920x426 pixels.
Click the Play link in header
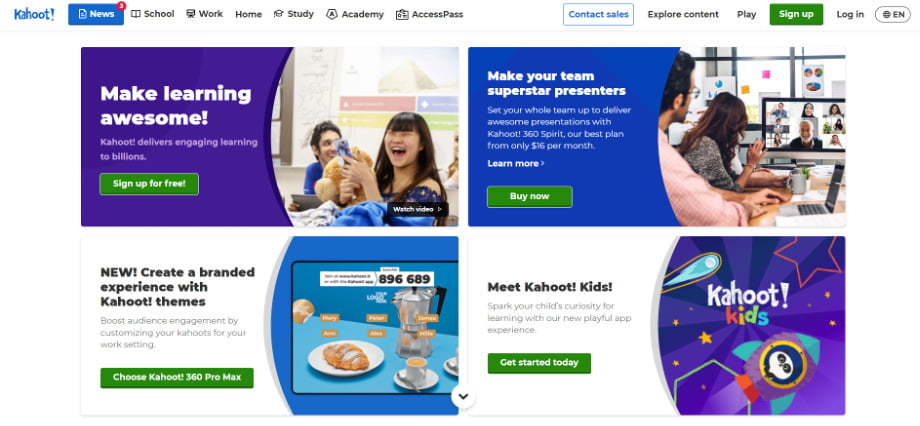click(x=746, y=14)
